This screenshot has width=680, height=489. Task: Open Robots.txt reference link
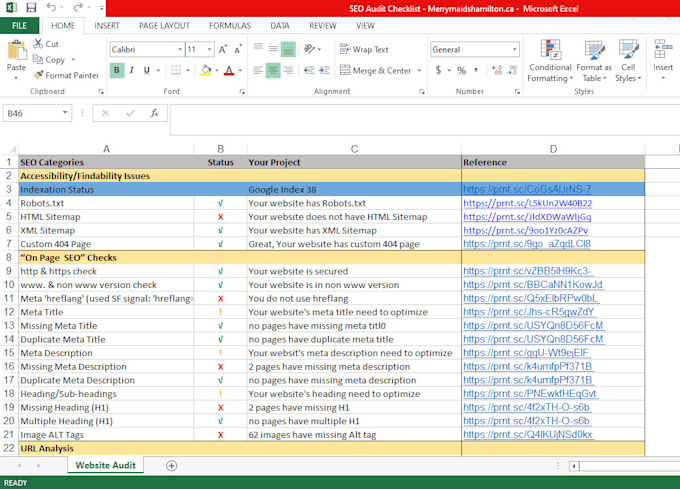point(527,203)
